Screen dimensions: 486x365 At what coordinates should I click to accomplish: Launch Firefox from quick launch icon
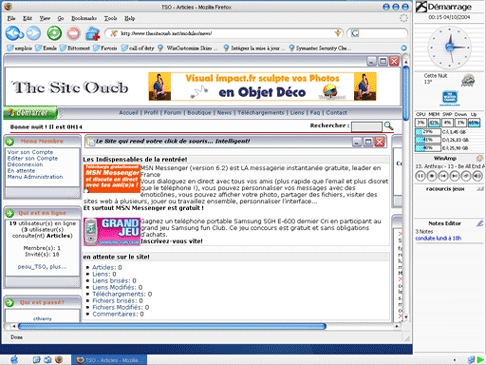click(59, 359)
